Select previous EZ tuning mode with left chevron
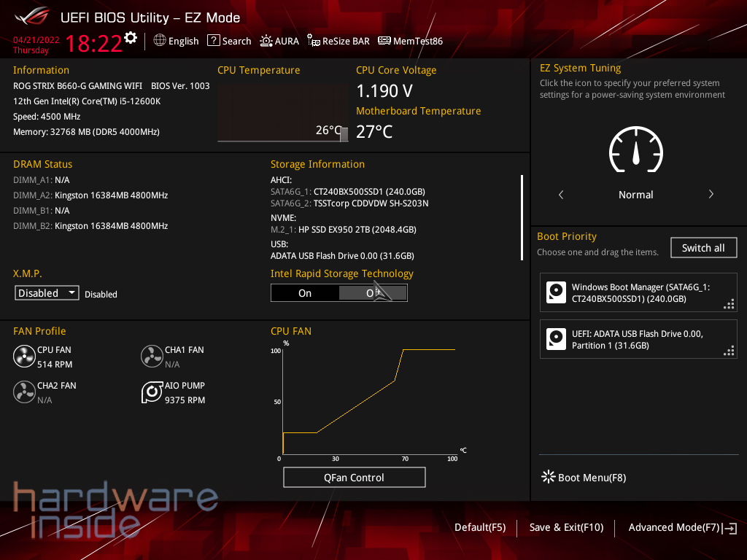 point(561,195)
